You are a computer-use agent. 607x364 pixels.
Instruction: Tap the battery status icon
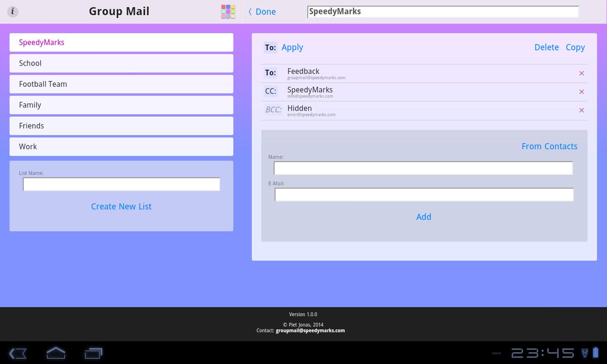tap(596, 353)
